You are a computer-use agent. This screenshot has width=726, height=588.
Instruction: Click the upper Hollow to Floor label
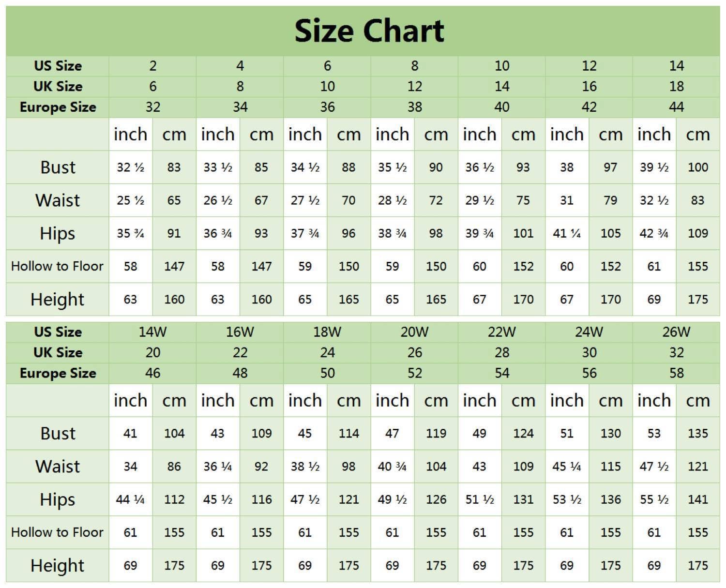[x=58, y=266]
